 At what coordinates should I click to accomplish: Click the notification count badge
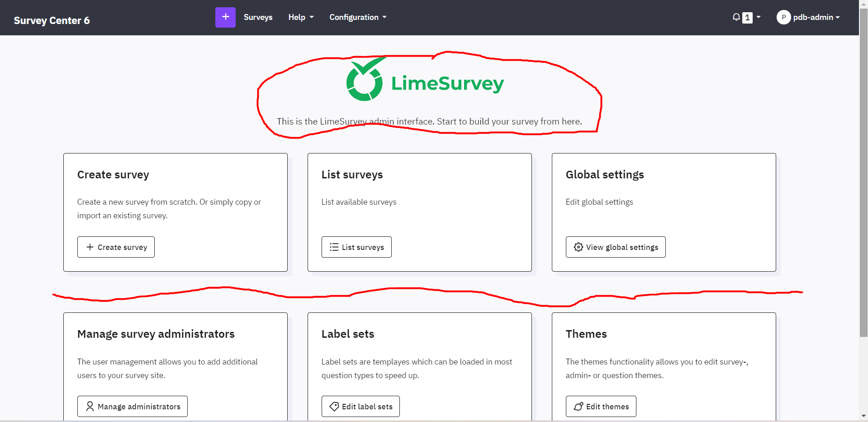pyautogui.click(x=747, y=17)
